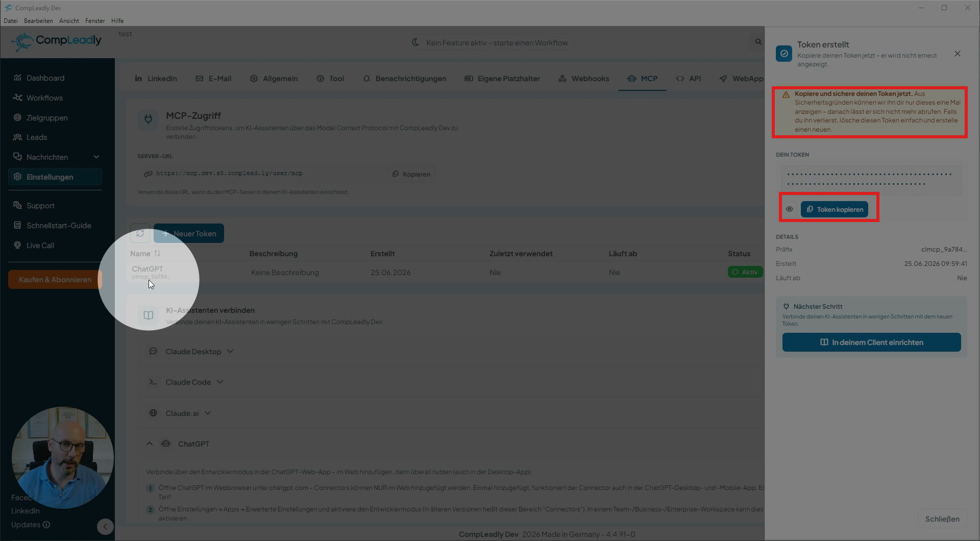The width and height of the screenshot is (980, 541).
Task: Click the Präfix value clmcp_9a784
Action: [x=944, y=250]
